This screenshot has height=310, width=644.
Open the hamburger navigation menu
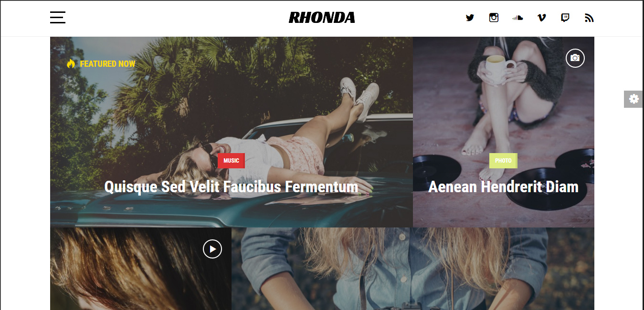(58, 18)
